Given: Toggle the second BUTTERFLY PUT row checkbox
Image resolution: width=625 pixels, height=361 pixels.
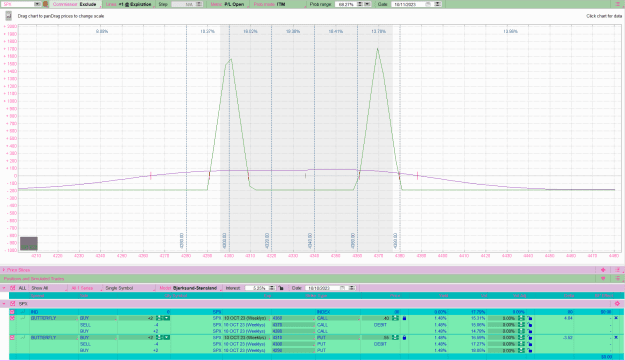Looking at the screenshot, I should coord(12,337).
